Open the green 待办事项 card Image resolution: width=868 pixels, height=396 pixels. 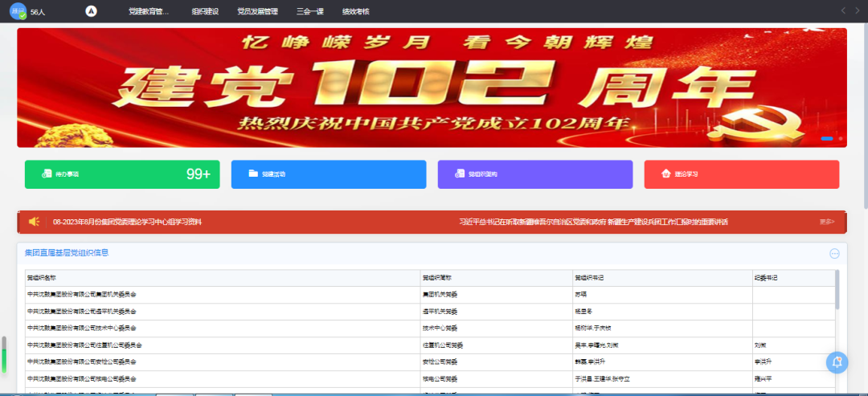pos(122,174)
